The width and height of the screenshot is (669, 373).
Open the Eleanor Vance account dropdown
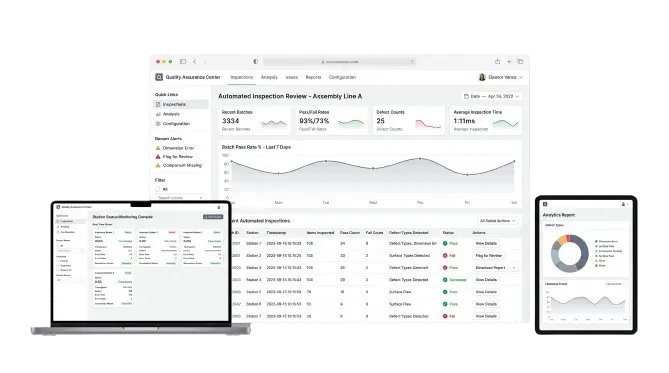click(500, 77)
